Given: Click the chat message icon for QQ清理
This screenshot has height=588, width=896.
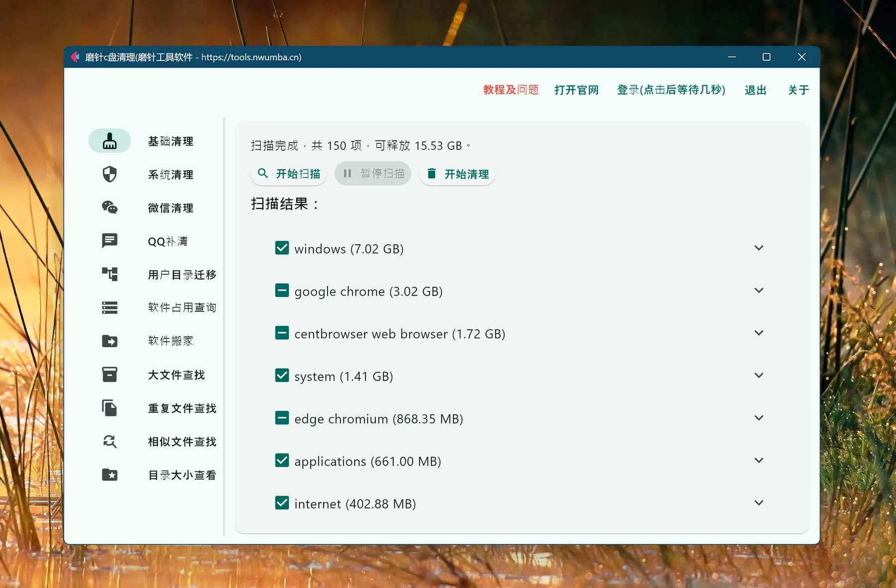Looking at the screenshot, I should click(110, 241).
